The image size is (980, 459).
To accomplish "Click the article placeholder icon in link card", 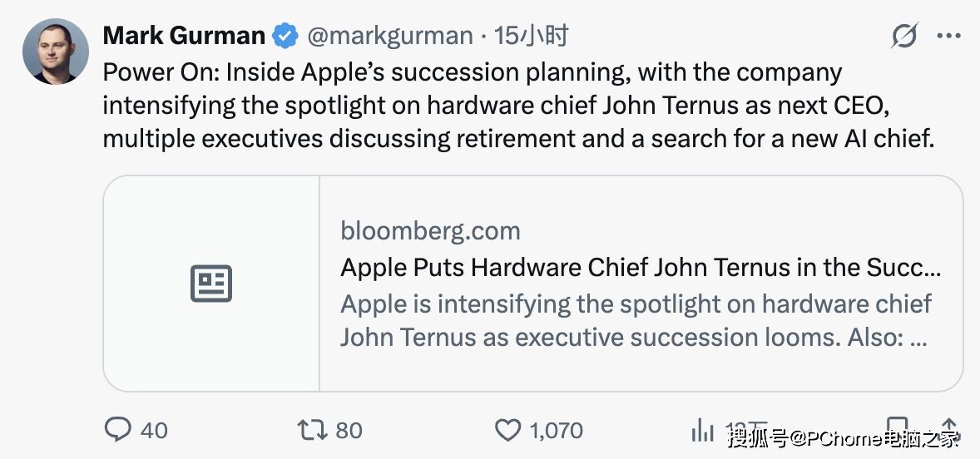I will [211, 284].
